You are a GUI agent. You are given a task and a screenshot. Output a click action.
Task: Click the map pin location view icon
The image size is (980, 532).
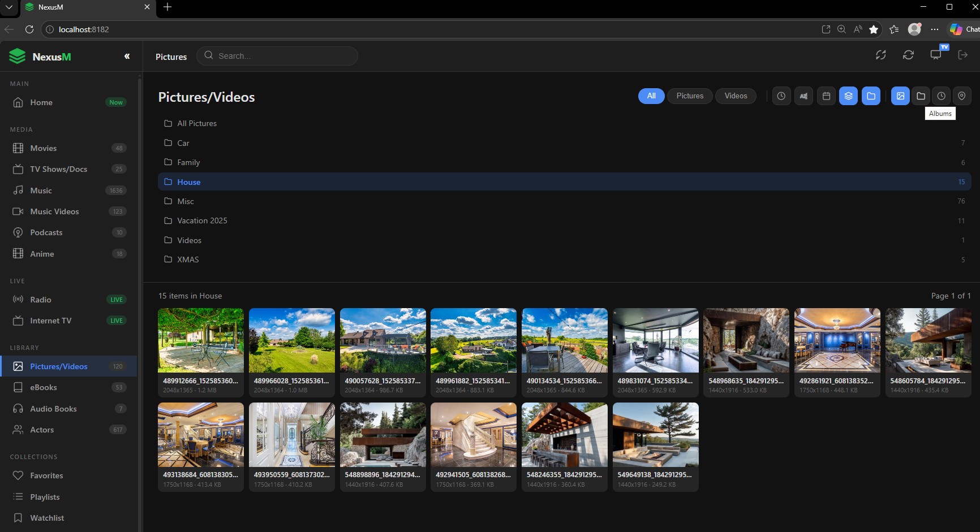click(961, 96)
